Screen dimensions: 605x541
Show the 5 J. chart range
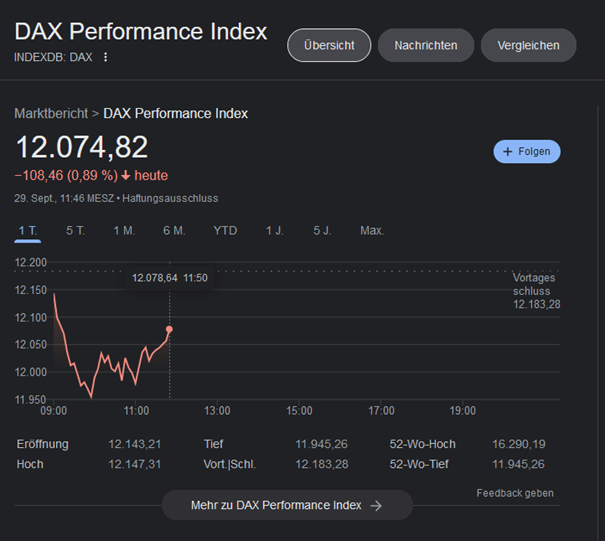(322, 231)
